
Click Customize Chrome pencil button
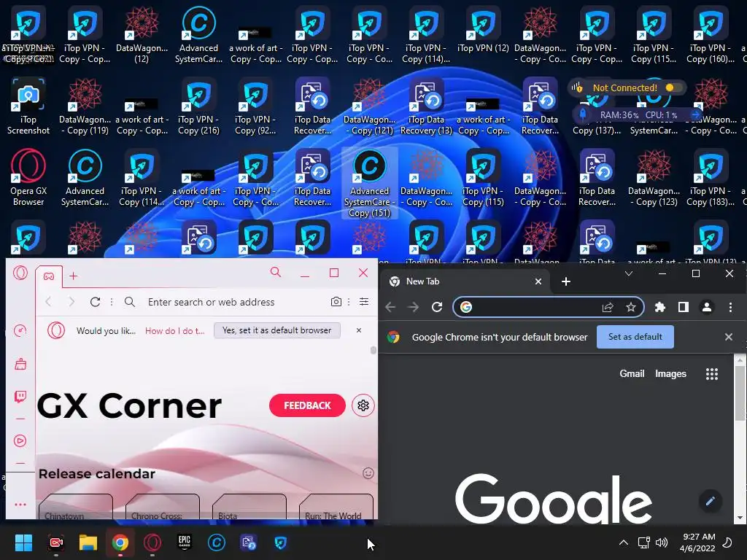click(711, 501)
